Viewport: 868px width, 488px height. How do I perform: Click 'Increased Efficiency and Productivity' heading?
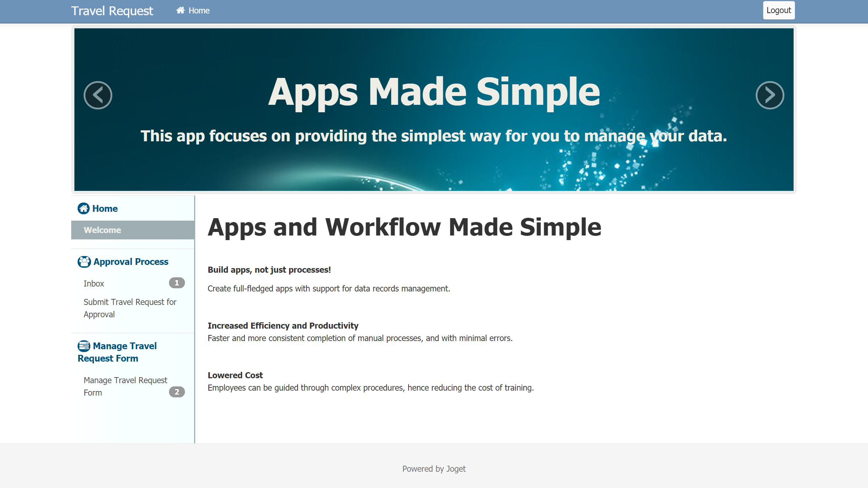pos(283,326)
